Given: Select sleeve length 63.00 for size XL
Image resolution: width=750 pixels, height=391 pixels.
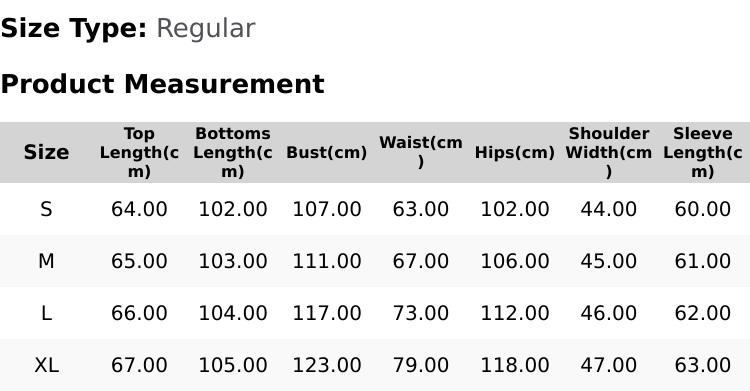Looking at the screenshot, I should pos(703,366).
